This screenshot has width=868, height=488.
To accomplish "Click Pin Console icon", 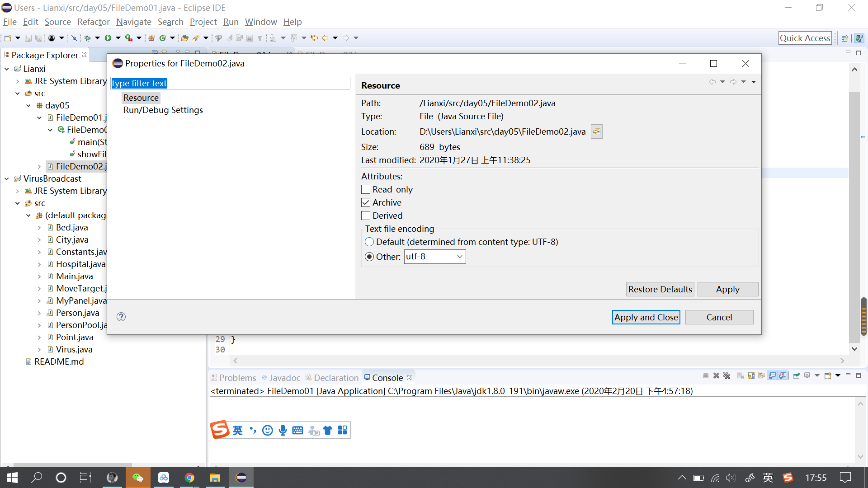I will (x=797, y=376).
